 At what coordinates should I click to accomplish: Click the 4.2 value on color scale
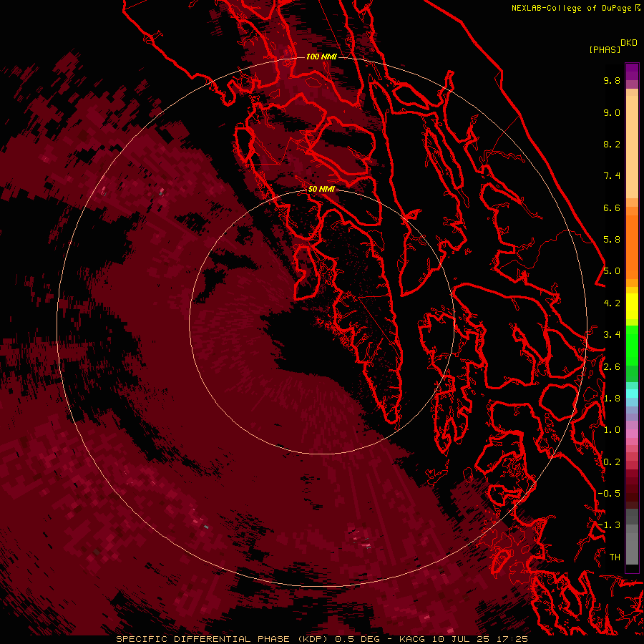pyautogui.click(x=612, y=303)
